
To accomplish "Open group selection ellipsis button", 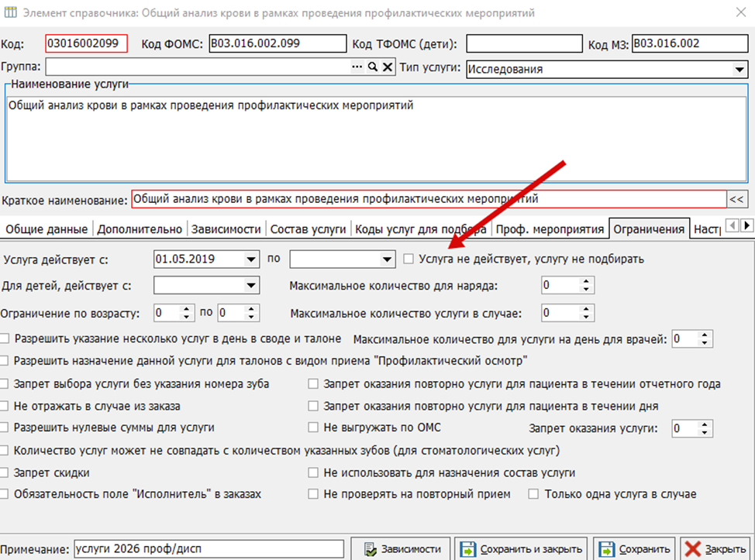I will pos(357,67).
